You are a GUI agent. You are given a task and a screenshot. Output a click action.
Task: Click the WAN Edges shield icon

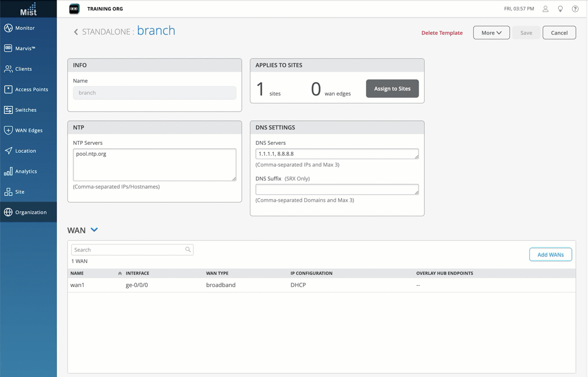coord(8,130)
